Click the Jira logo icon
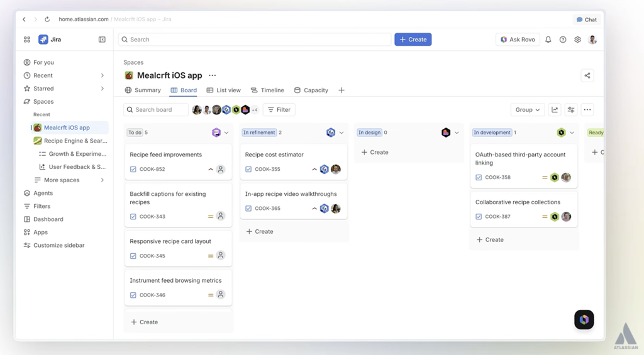The height and width of the screenshot is (355, 644). click(43, 40)
